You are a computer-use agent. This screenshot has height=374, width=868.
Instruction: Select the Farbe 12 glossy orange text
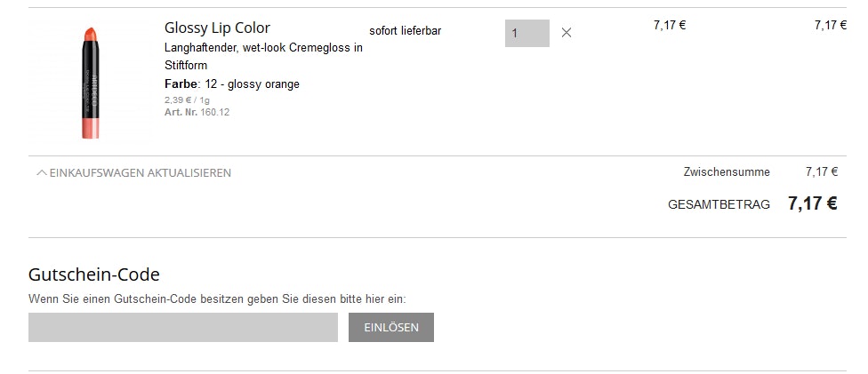coord(232,84)
